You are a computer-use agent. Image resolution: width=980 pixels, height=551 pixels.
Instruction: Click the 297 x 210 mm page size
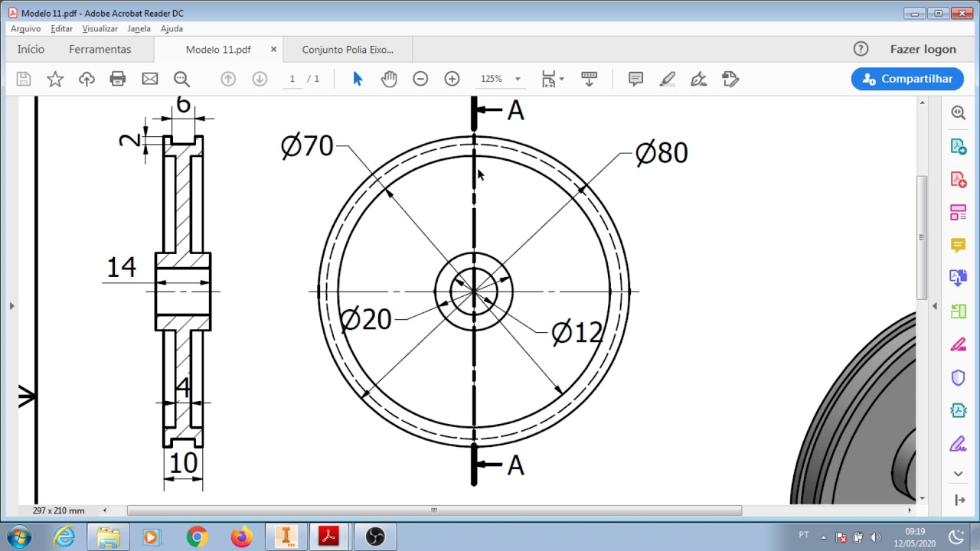coord(59,510)
